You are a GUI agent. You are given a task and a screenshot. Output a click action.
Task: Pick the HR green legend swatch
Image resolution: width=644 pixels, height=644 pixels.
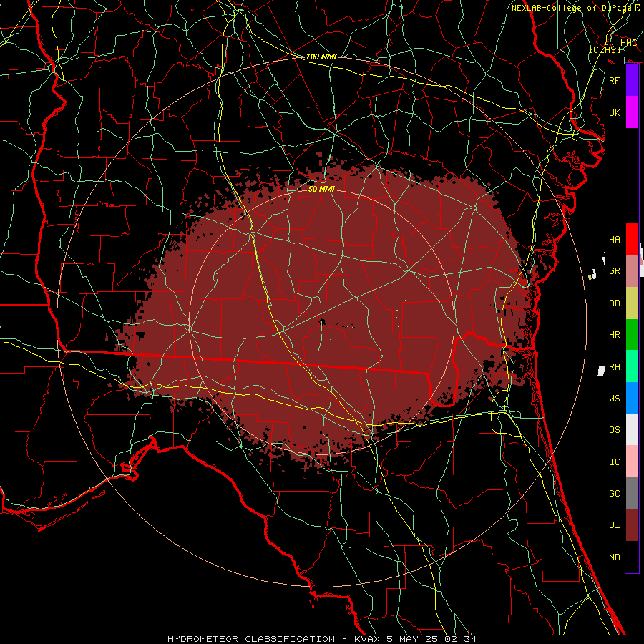coord(632,335)
